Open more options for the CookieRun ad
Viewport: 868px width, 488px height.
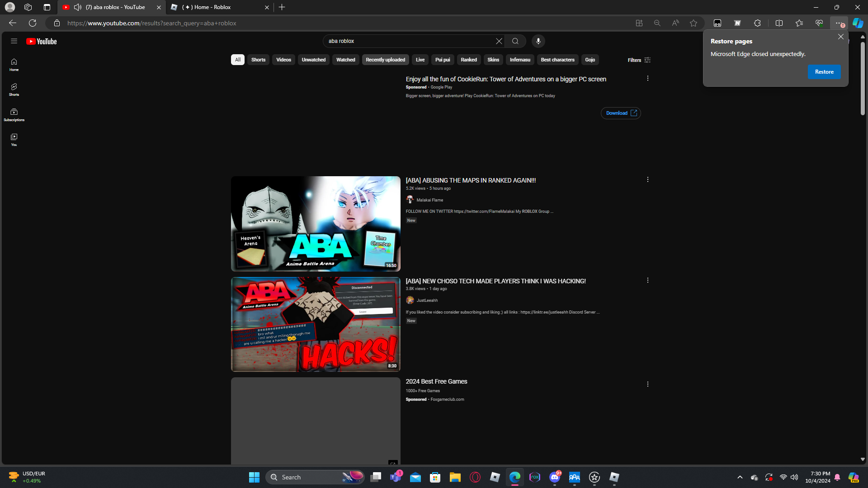[648, 78]
